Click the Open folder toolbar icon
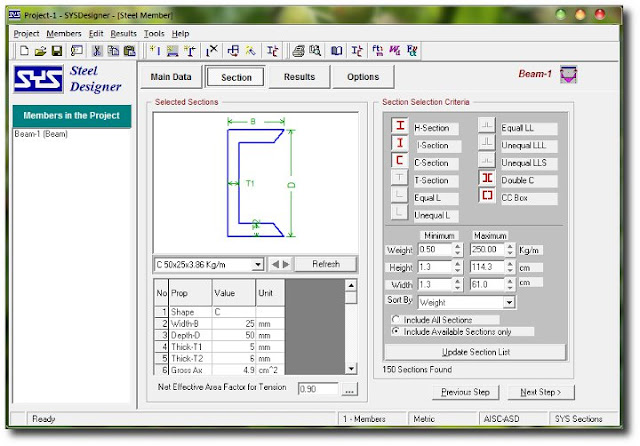This screenshot has width=640, height=446. (x=40, y=51)
